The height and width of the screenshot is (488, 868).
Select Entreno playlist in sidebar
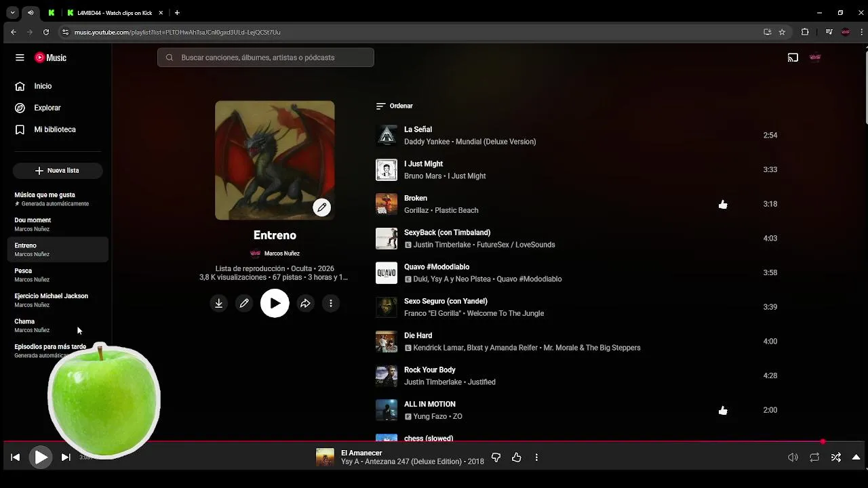59,249
